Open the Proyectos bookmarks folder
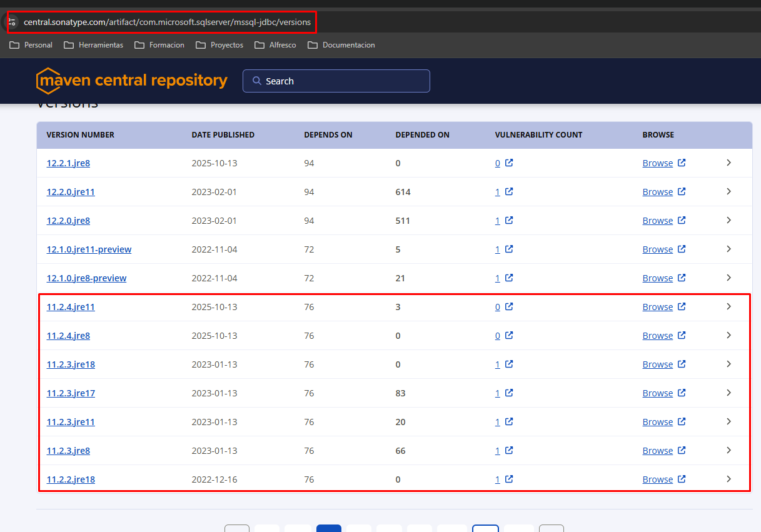The height and width of the screenshot is (532, 761). tap(219, 45)
